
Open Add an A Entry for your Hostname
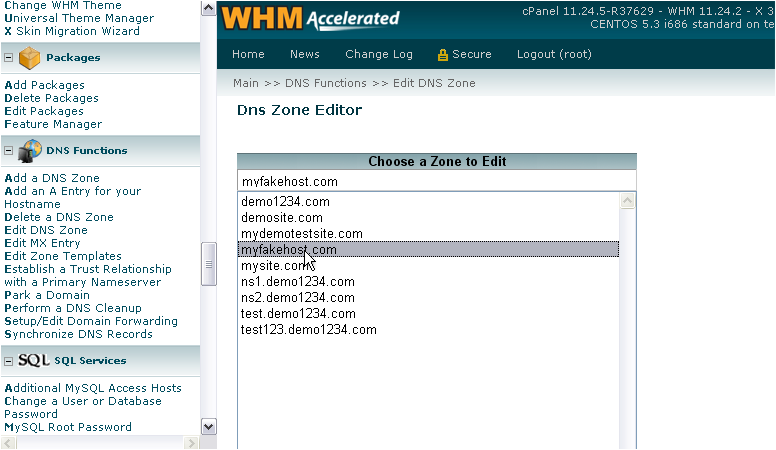click(x=72, y=197)
